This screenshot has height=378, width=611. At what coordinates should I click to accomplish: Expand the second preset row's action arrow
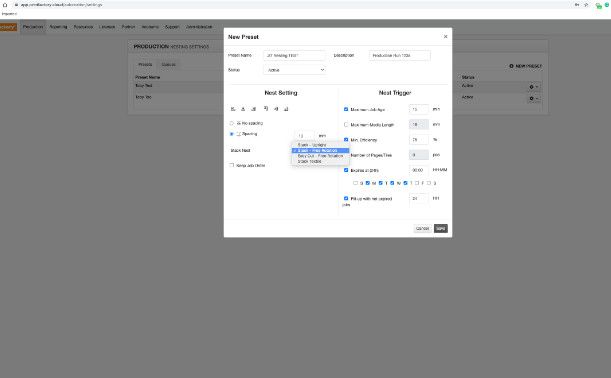[x=537, y=99]
